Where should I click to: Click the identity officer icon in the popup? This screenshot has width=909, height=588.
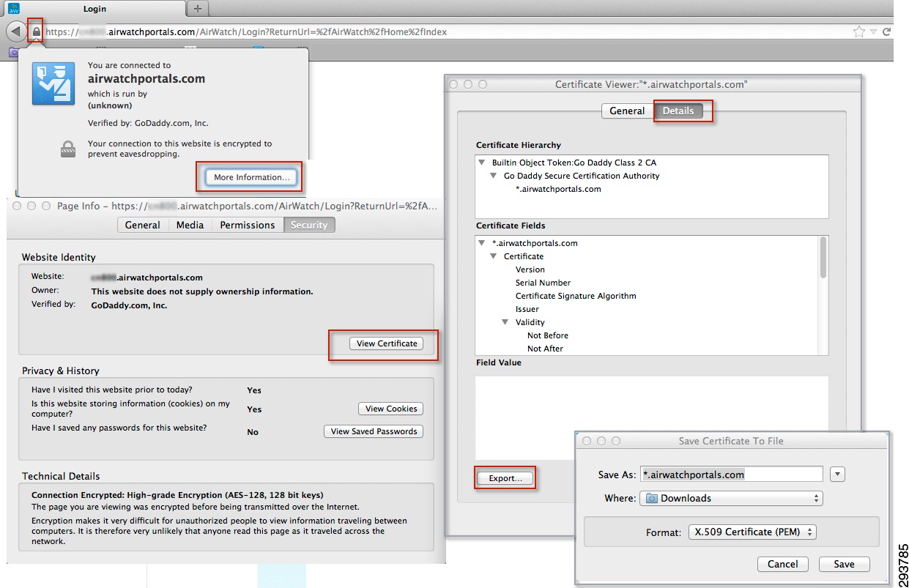(53, 83)
